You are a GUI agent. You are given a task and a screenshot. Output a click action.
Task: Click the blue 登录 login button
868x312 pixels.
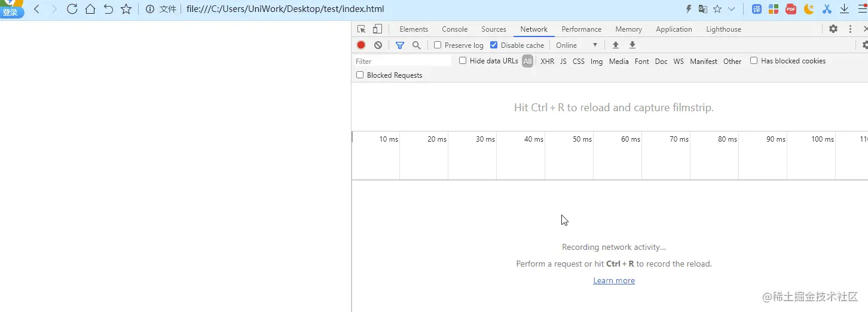tap(11, 13)
